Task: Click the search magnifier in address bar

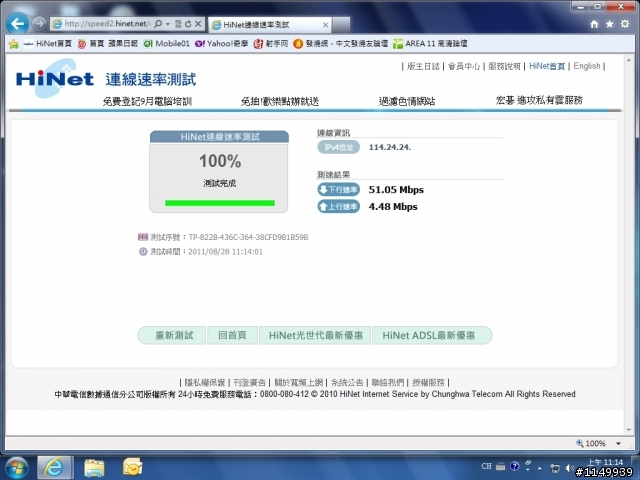Action: 158,24
